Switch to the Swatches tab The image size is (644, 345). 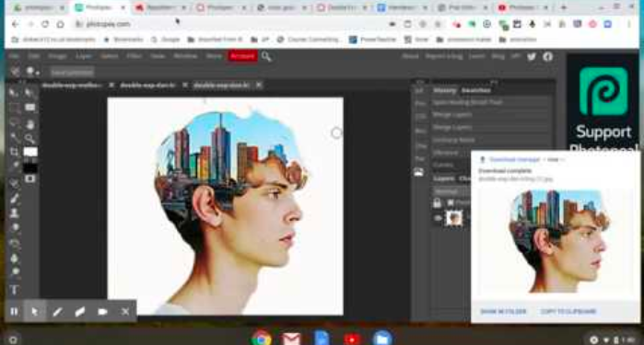pos(476,90)
